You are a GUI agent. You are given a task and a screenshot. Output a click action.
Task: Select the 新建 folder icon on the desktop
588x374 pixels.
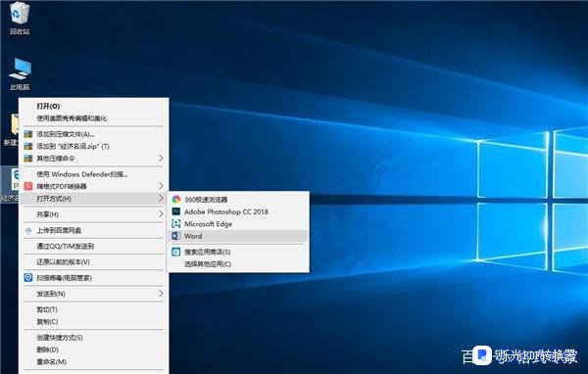11,129
